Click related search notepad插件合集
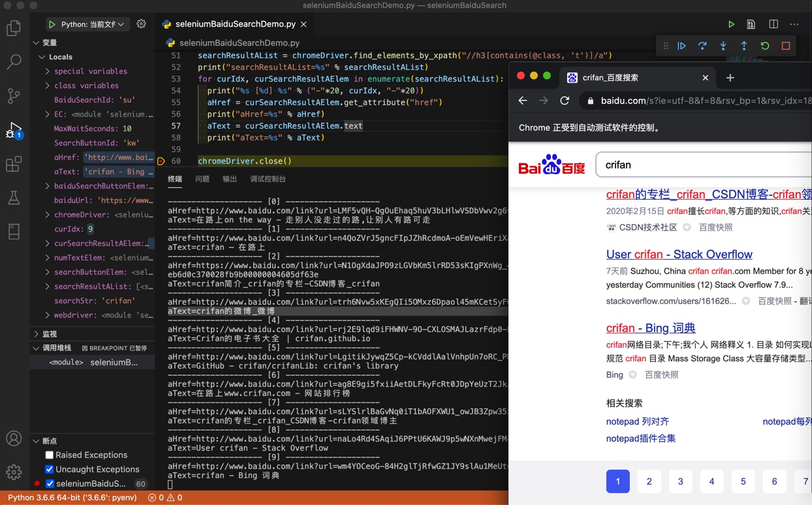The width and height of the screenshot is (812, 505). 641,438
